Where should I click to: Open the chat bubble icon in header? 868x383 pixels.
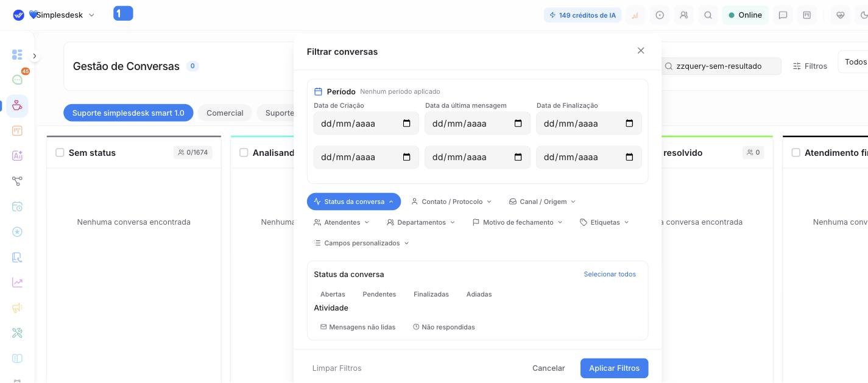click(x=783, y=15)
